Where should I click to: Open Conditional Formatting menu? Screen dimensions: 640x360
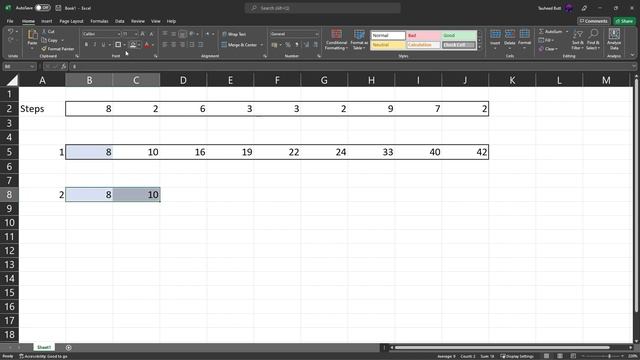pyautogui.click(x=336, y=40)
